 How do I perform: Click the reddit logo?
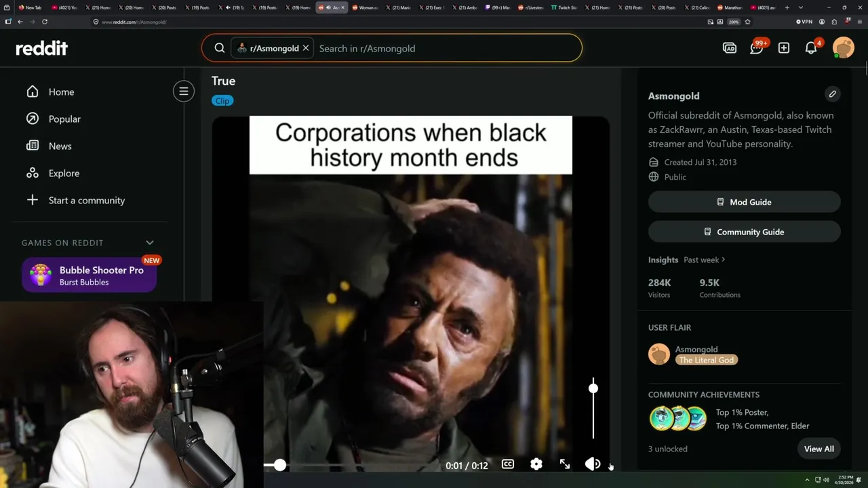click(x=41, y=48)
